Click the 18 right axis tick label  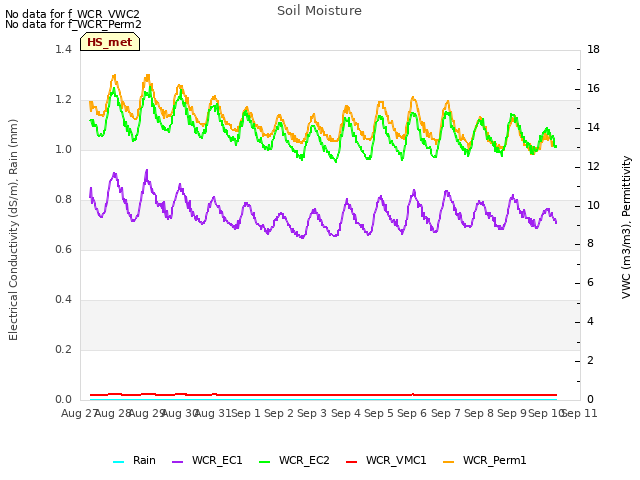pyautogui.click(x=593, y=49)
